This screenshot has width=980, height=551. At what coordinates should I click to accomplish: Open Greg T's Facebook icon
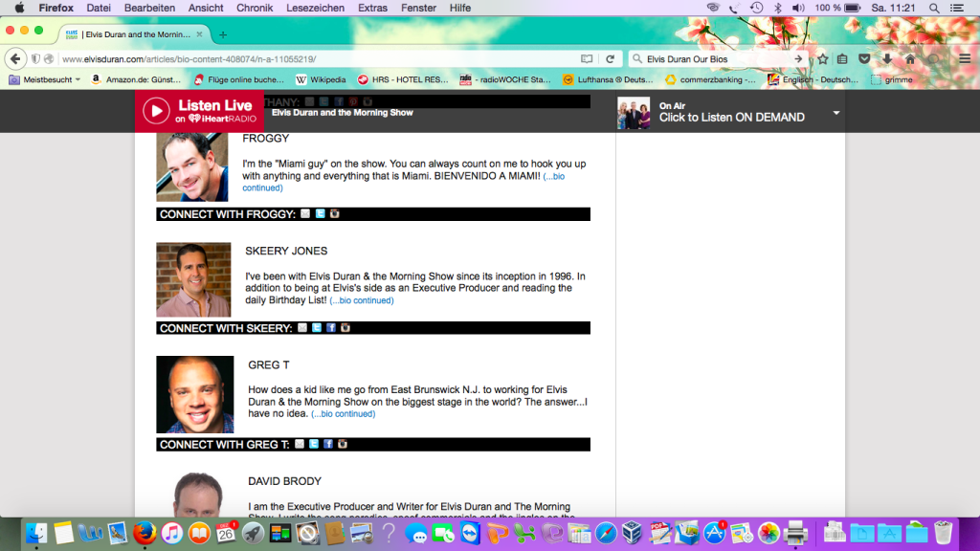click(328, 444)
